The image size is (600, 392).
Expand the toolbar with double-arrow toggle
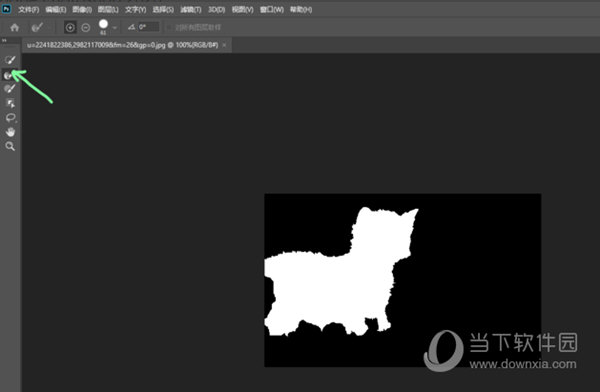4,40
